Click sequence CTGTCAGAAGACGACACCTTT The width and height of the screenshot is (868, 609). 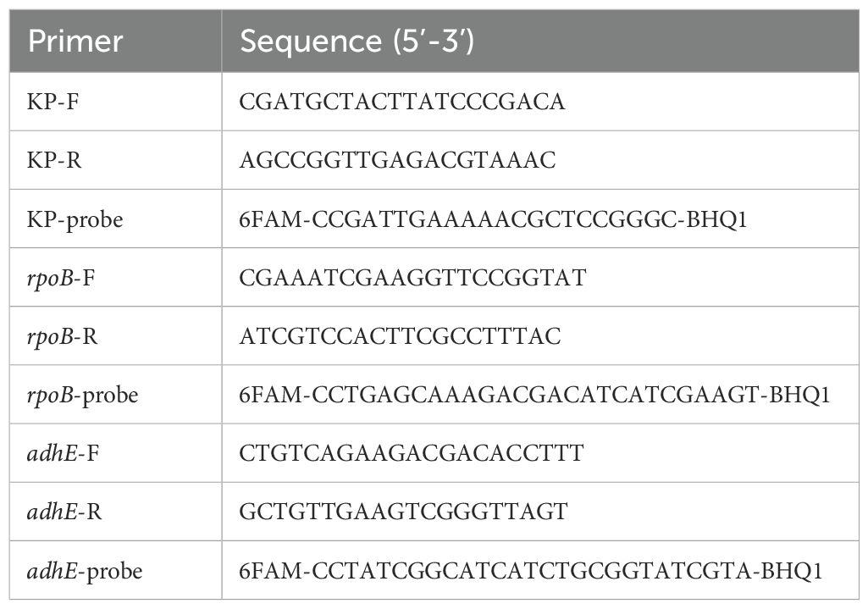(x=412, y=453)
